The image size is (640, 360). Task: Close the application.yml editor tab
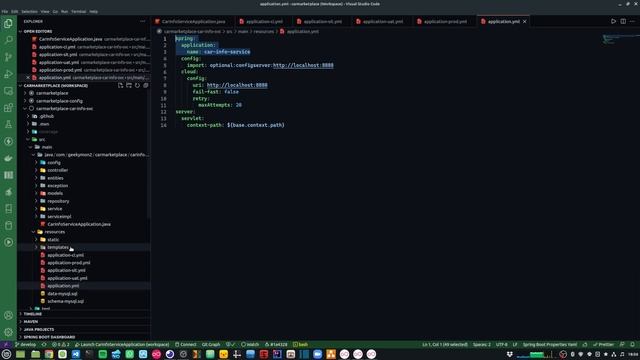[524, 22]
